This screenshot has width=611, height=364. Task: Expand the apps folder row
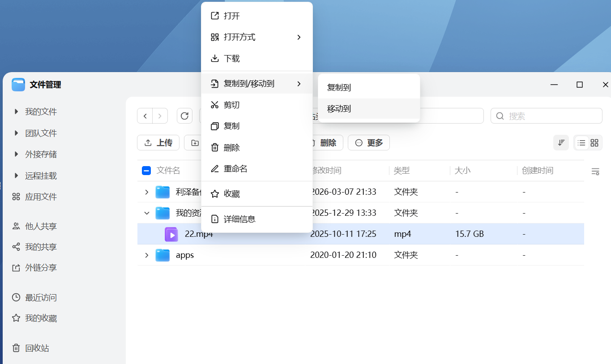(x=146, y=255)
